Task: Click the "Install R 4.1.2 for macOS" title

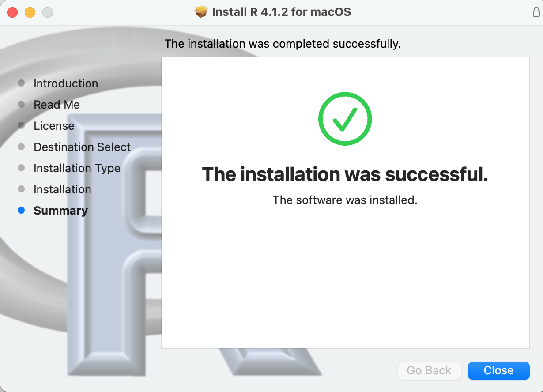Action: click(x=281, y=12)
